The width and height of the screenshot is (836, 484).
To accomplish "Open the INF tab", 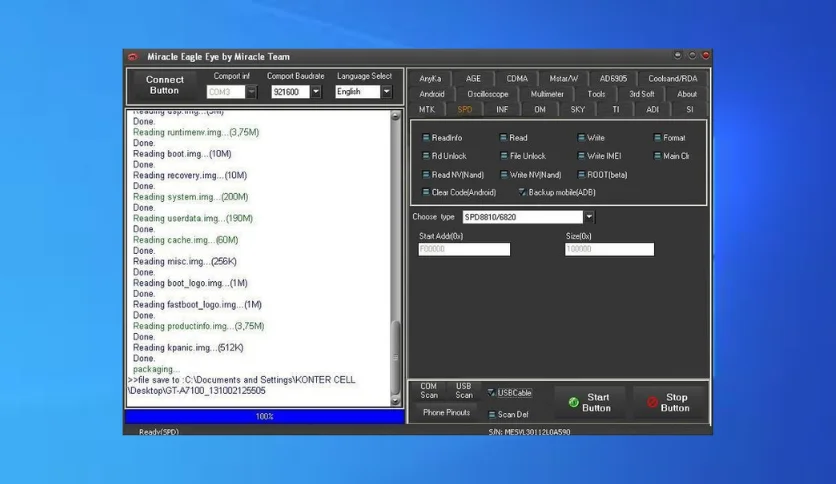I will [502, 109].
